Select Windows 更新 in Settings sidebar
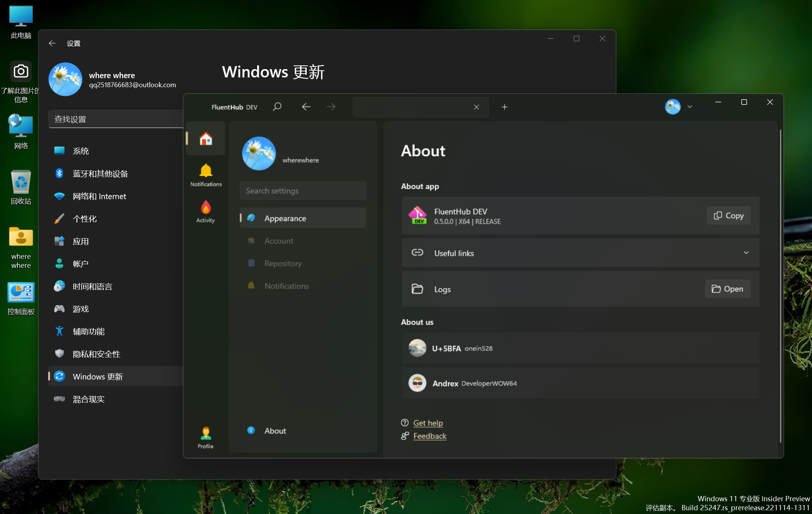 (x=116, y=376)
